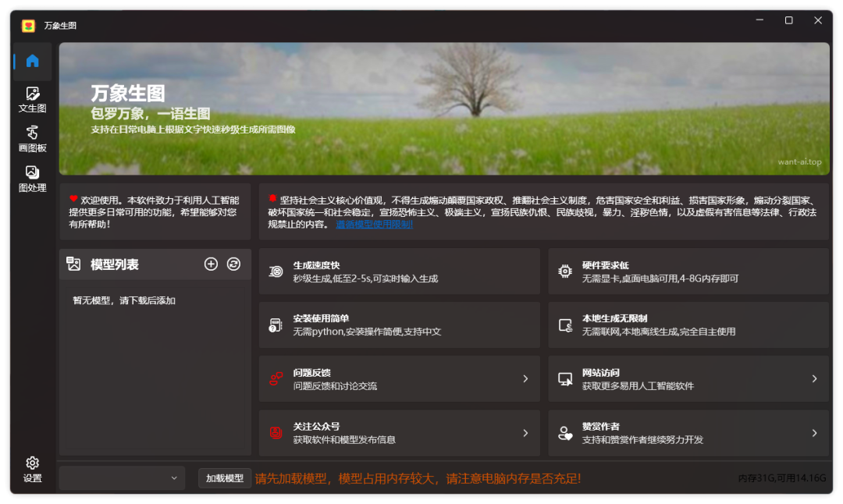Click the 安装使用简单 icon

tap(276, 325)
